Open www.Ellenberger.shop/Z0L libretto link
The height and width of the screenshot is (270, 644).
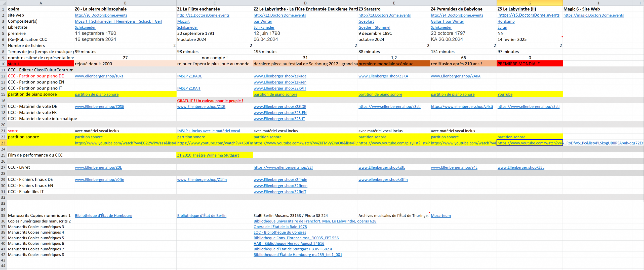(98, 167)
